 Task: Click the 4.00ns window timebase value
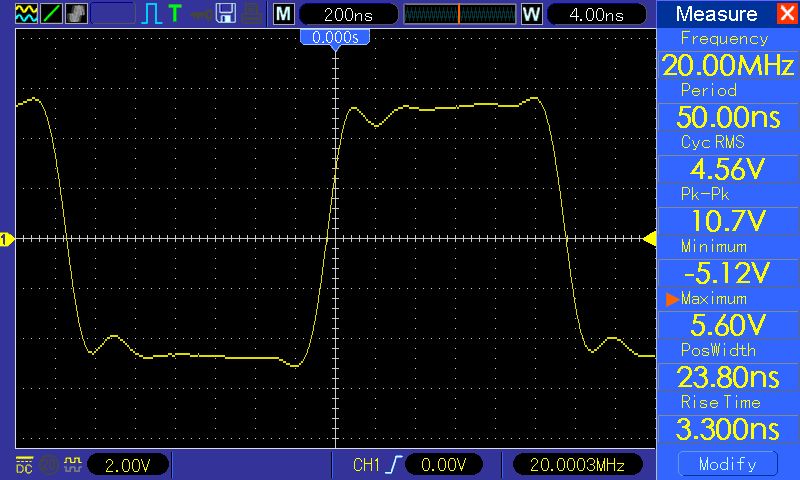[x=596, y=15]
